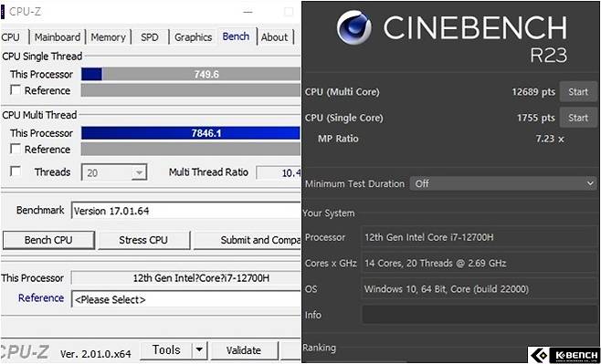The image size is (601, 364).
Task: Expand the Minimum Test Duration dropdown
Action: (x=503, y=183)
